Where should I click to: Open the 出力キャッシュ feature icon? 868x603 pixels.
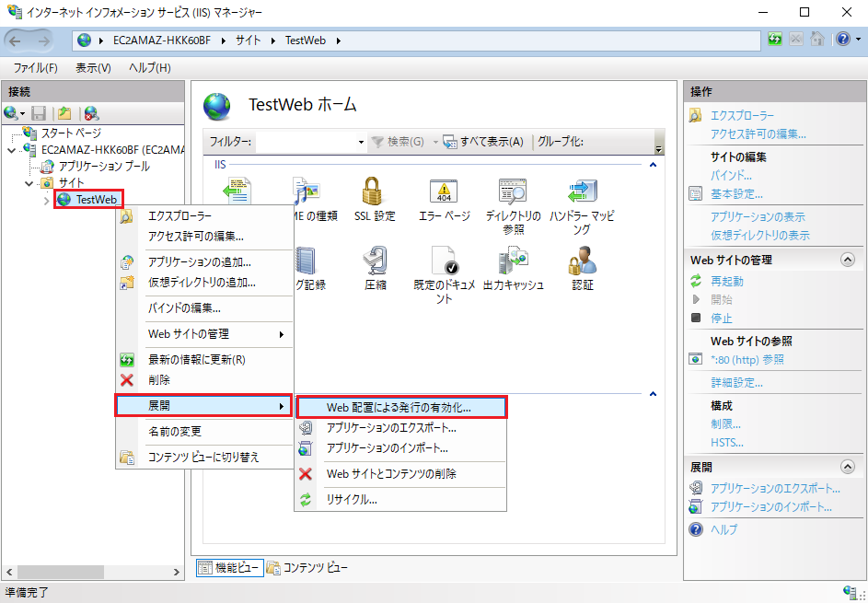tap(514, 269)
